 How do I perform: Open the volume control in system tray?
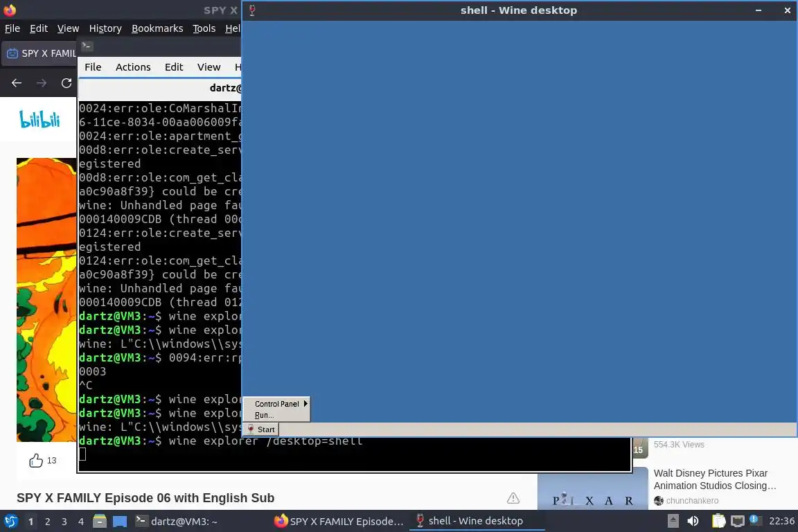click(693, 521)
